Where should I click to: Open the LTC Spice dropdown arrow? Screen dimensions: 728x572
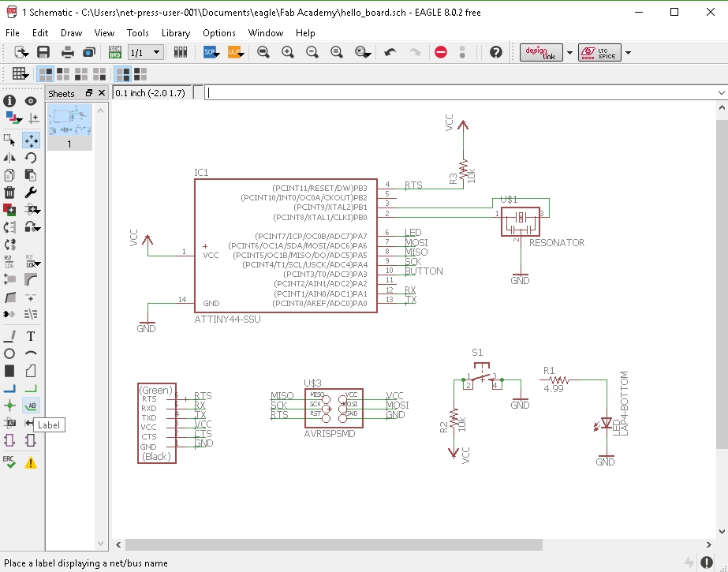[x=628, y=52]
